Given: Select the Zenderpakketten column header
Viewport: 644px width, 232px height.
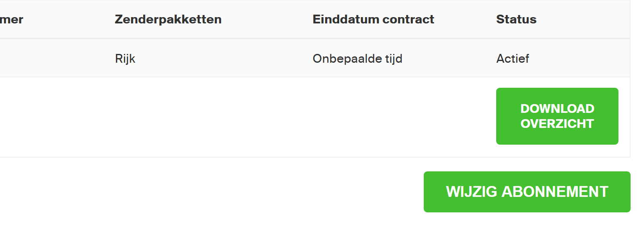Looking at the screenshot, I should coord(168,19).
